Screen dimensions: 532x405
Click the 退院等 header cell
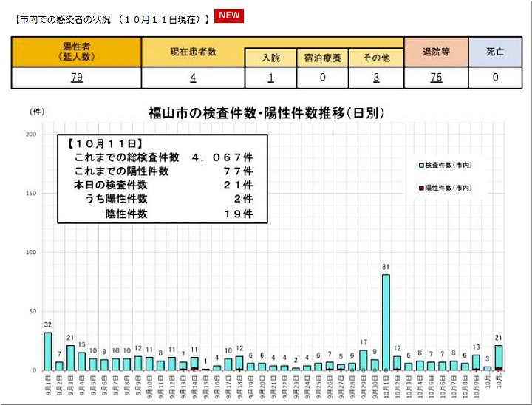coord(437,51)
